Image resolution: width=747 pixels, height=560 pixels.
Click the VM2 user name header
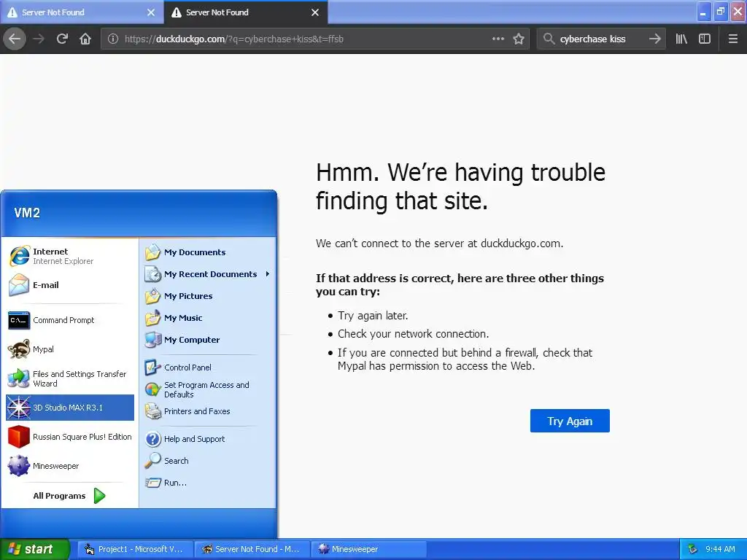click(27, 213)
